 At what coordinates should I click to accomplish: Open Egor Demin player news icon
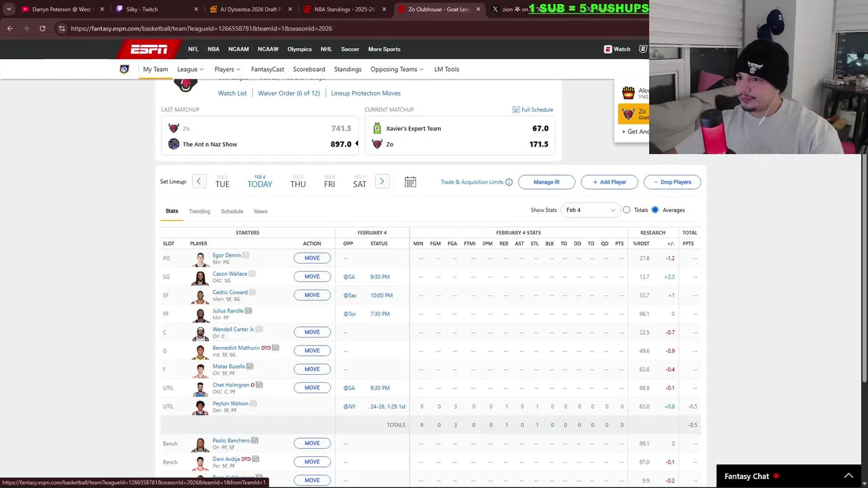click(246, 256)
